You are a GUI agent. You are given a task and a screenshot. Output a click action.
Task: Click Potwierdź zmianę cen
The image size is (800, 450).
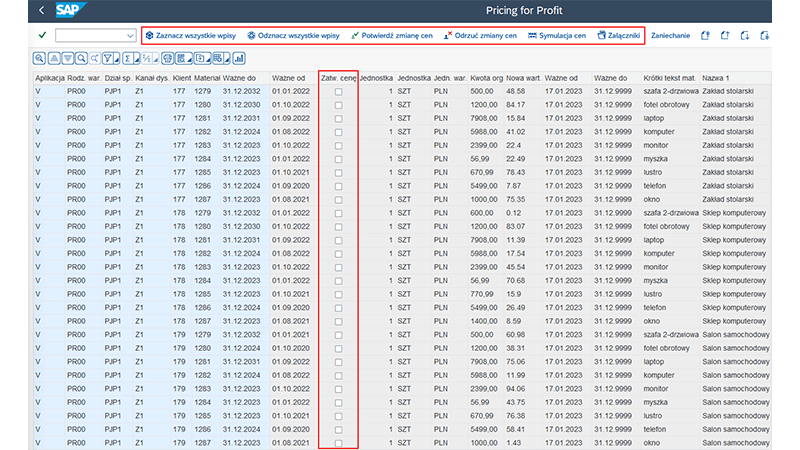pyautogui.click(x=392, y=35)
